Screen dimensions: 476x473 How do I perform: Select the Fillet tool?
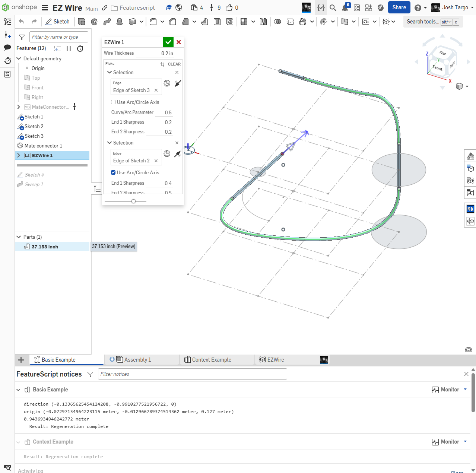click(x=153, y=22)
